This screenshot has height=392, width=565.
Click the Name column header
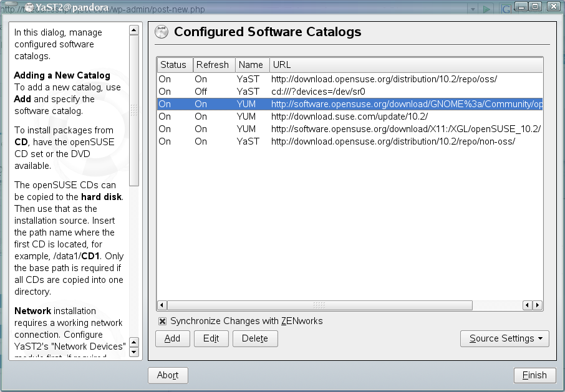point(251,65)
